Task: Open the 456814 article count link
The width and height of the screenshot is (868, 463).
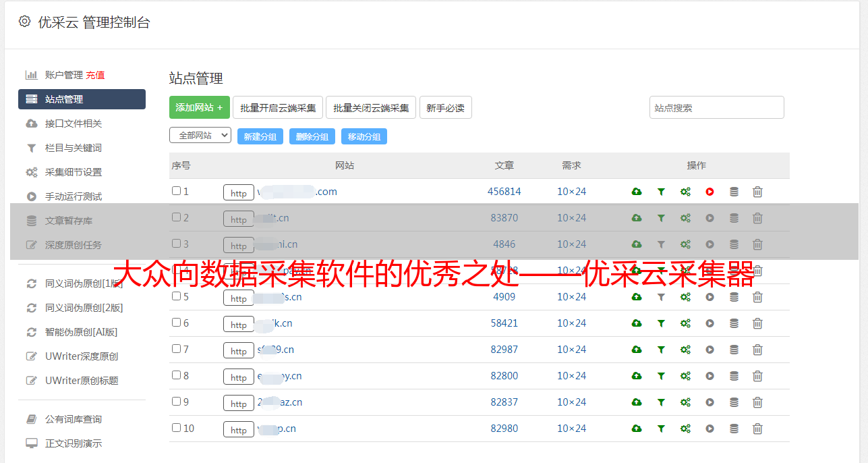Action: point(504,192)
